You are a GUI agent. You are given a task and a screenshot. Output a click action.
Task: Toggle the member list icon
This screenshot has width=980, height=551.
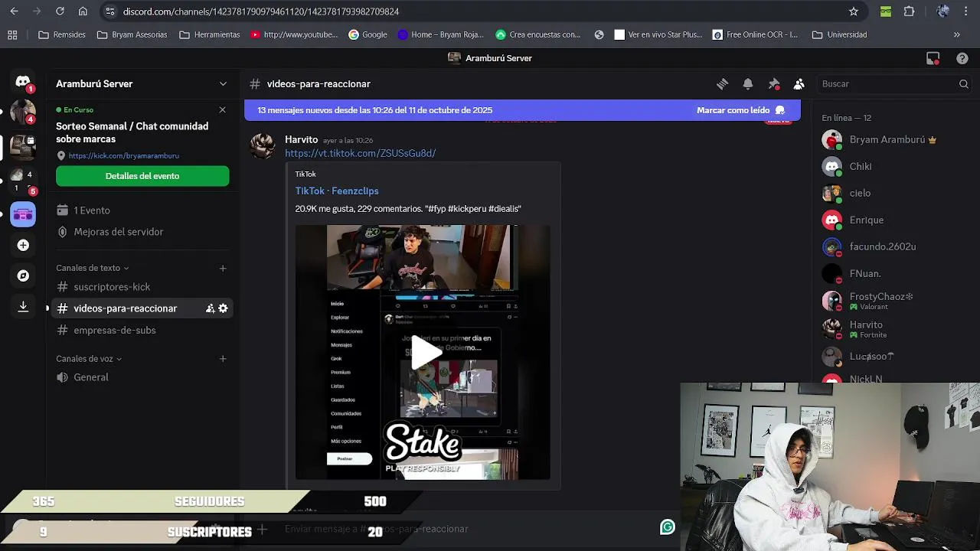tap(799, 83)
